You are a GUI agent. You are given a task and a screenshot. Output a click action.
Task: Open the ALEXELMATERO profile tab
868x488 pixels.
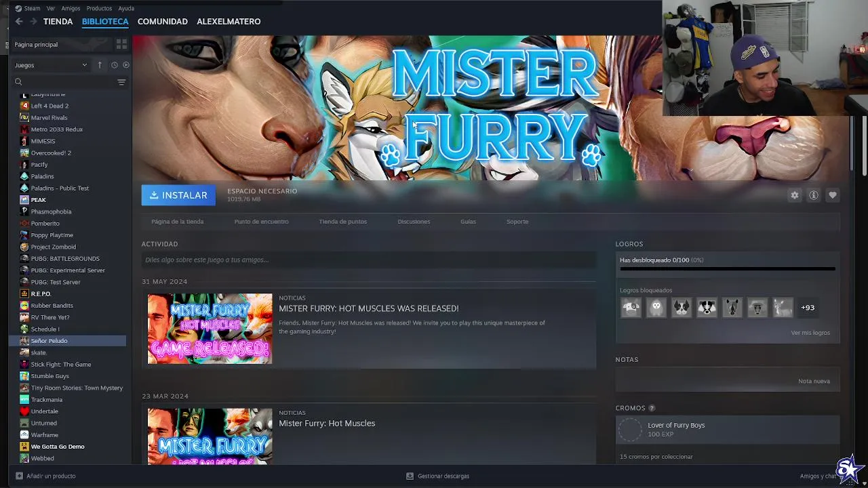coord(229,22)
